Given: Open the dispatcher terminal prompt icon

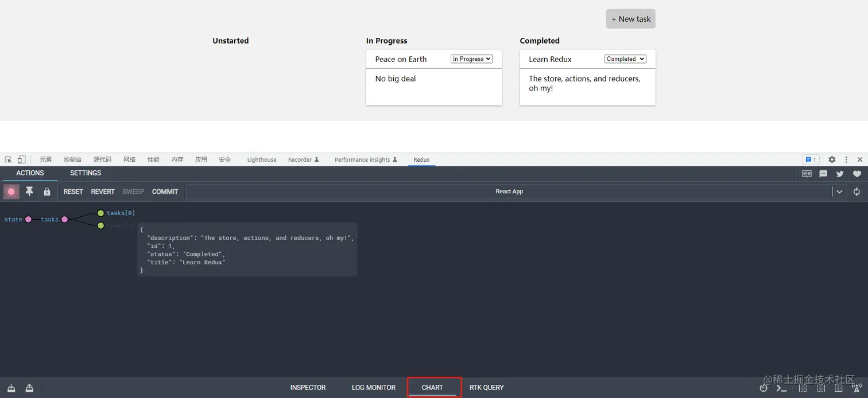Looking at the screenshot, I should (x=781, y=388).
